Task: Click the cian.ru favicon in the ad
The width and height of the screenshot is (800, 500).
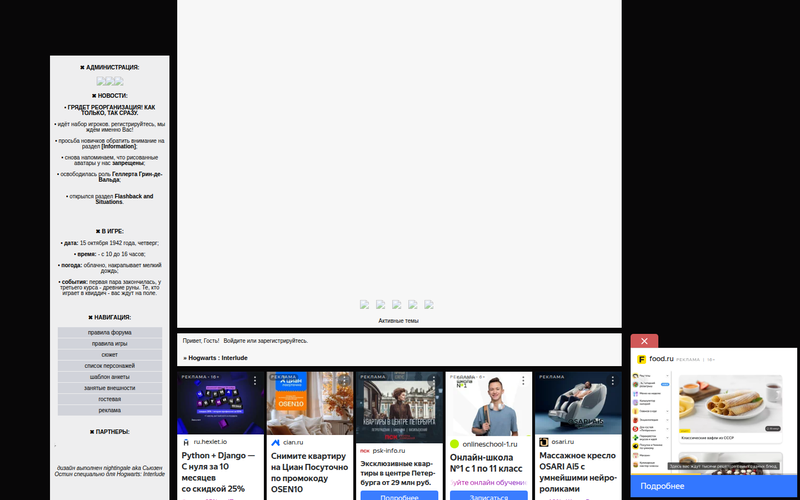Action: click(275, 441)
